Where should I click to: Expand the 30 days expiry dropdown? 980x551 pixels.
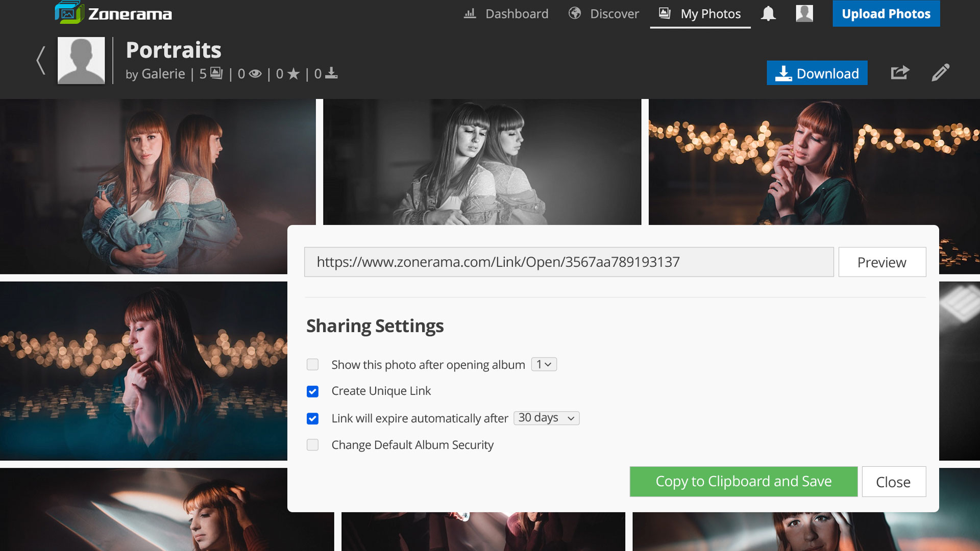tap(546, 418)
